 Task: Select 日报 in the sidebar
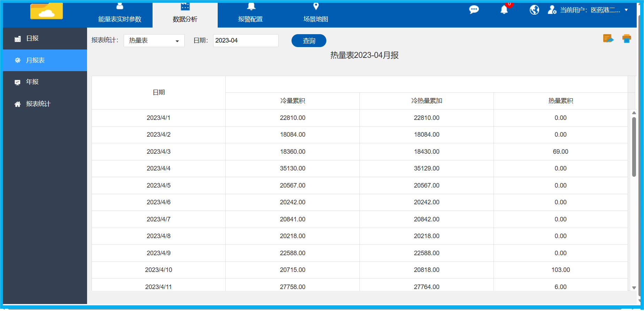(45, 38)
